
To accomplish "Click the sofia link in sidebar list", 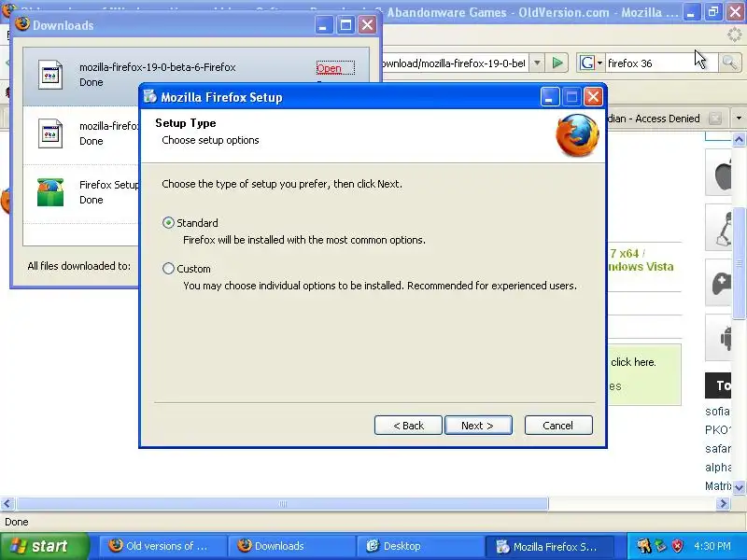I will 718,412.
